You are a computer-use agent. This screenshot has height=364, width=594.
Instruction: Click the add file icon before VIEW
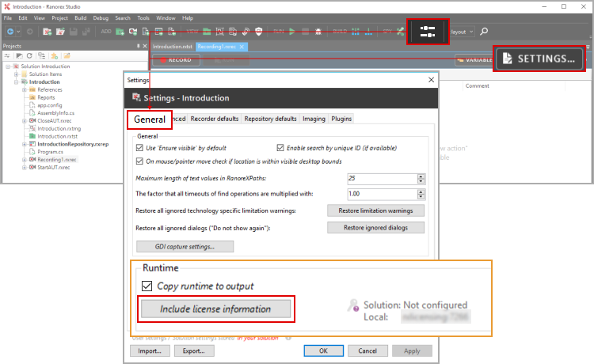point(172,32)
